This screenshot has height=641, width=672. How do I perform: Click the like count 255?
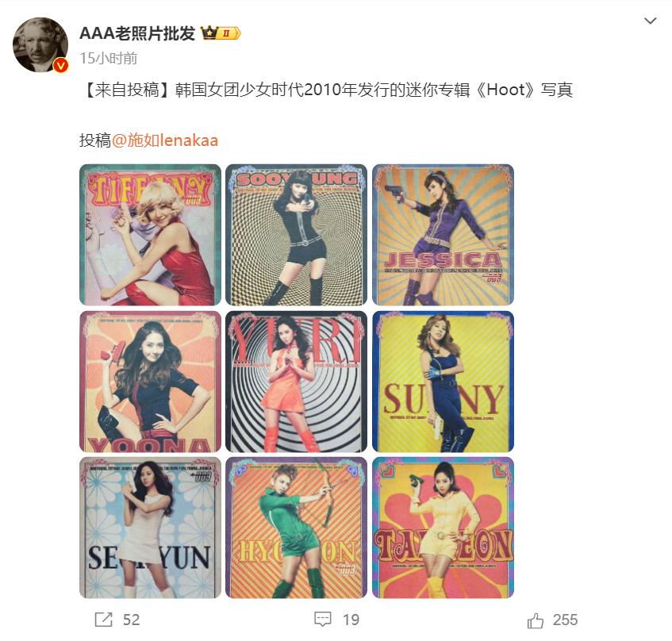click(565, 620)
